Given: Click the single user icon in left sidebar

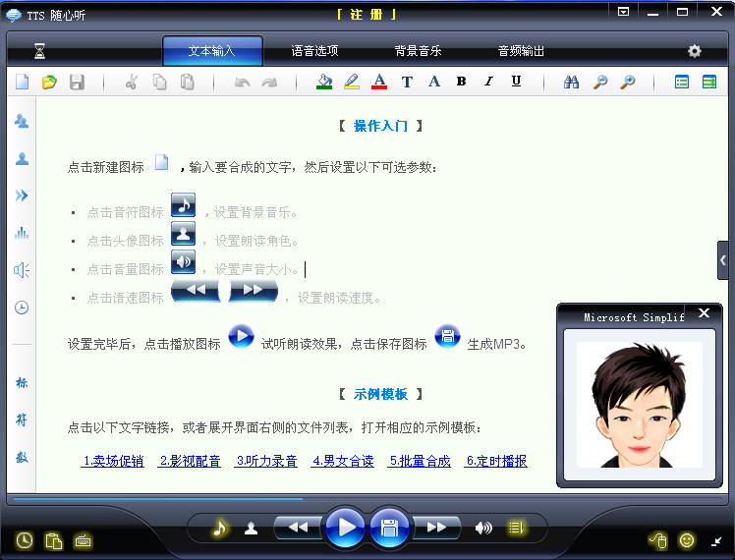Looking at the screenshot, I should click(22, 158).
